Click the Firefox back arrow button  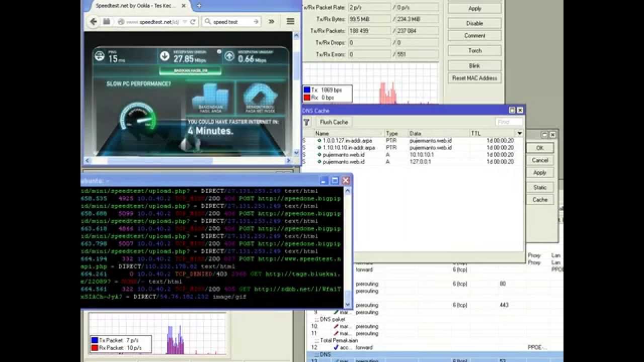(93, 22)
